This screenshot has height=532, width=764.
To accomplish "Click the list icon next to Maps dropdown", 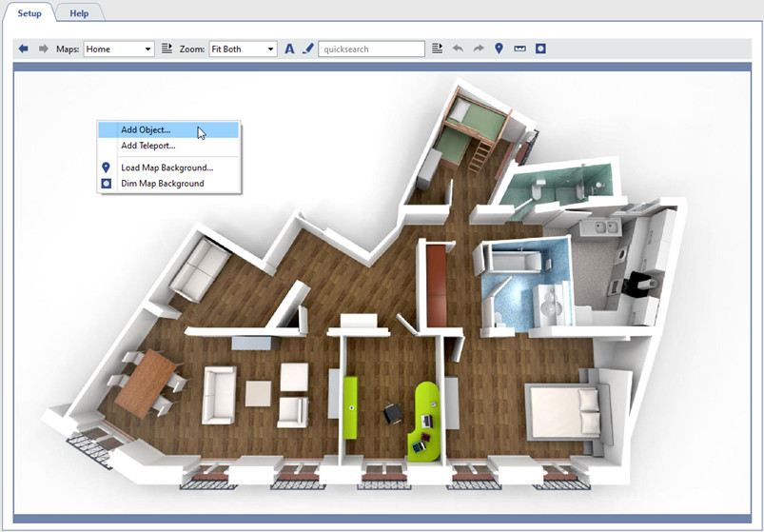I will (167, 49).
